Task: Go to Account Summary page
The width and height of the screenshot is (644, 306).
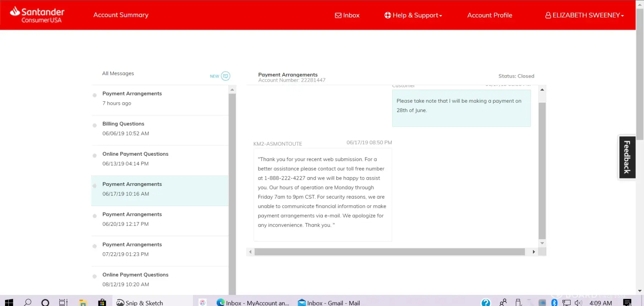Action: pos(121,15)
